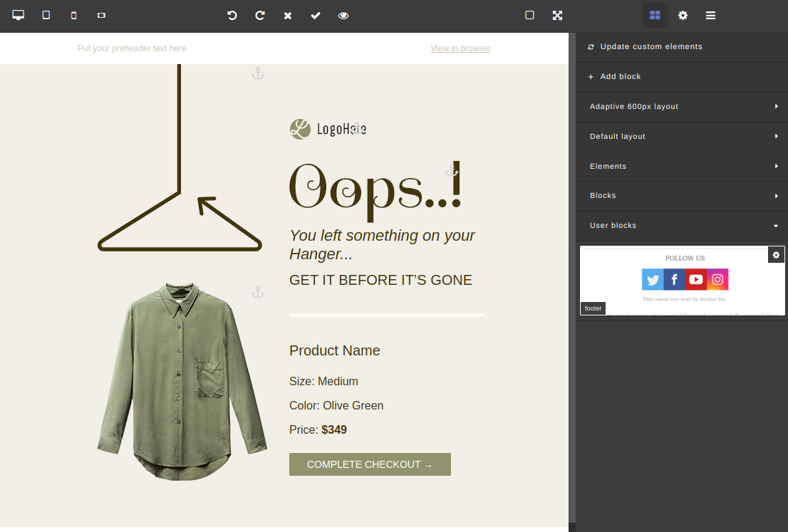Open the settings gear tab
The image size is (788, 532).
(x=683, y=16)
